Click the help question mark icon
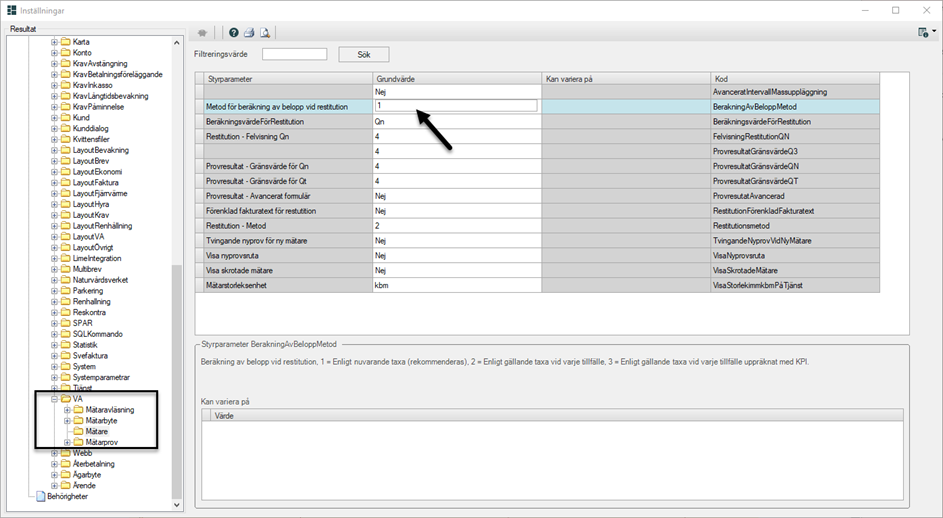Viewport: 943px width, 518px height. coord(234,32)
